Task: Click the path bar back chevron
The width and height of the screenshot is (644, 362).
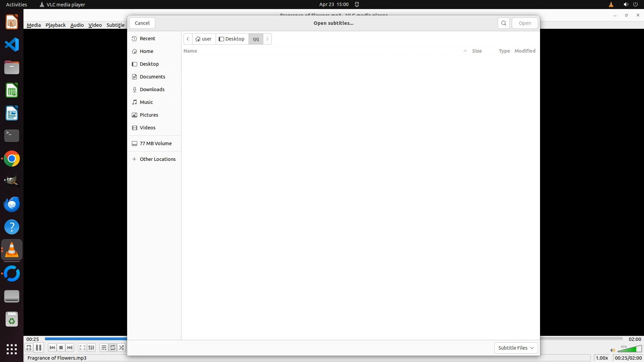Action: [x=188, y=39]
